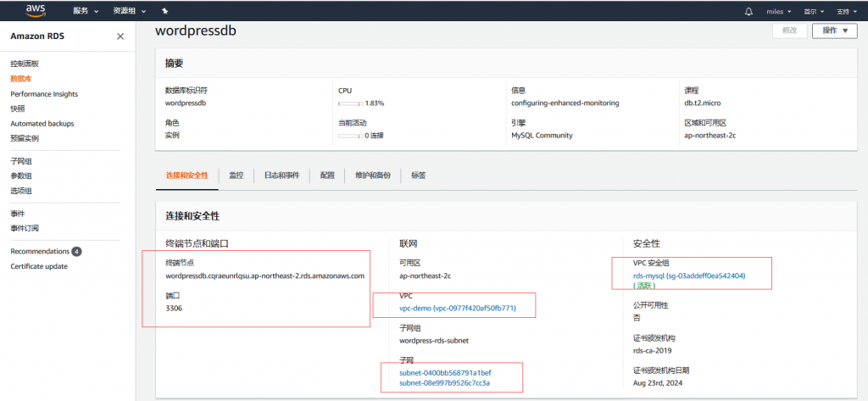Switch to the 标签 tab

pos(419,175)
